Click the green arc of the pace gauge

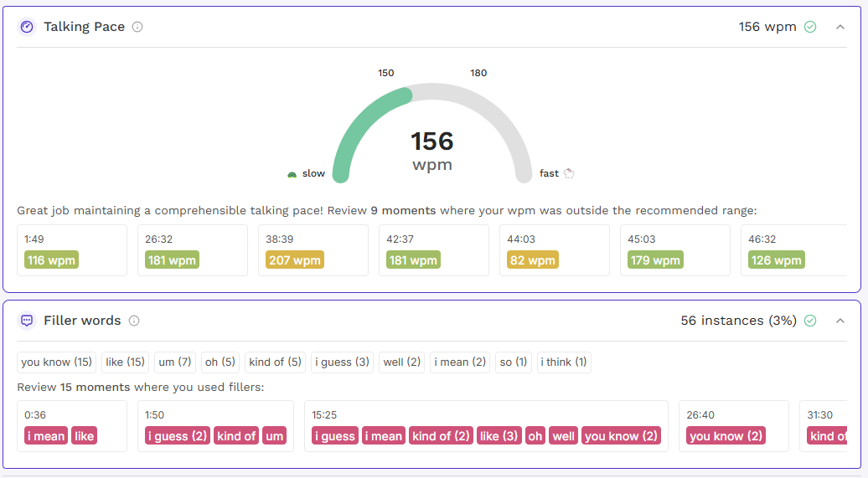pos(353,126)
